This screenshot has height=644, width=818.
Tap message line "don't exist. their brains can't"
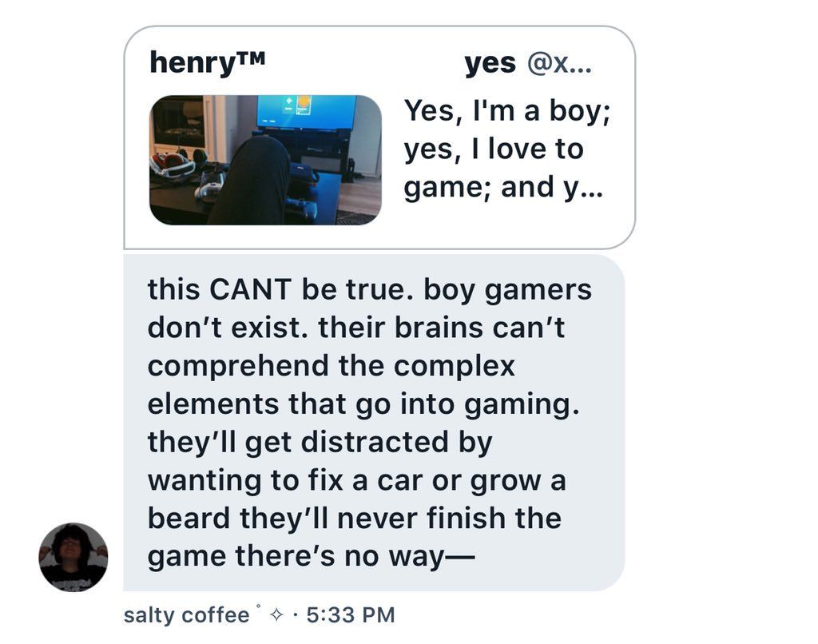[355, 328]
